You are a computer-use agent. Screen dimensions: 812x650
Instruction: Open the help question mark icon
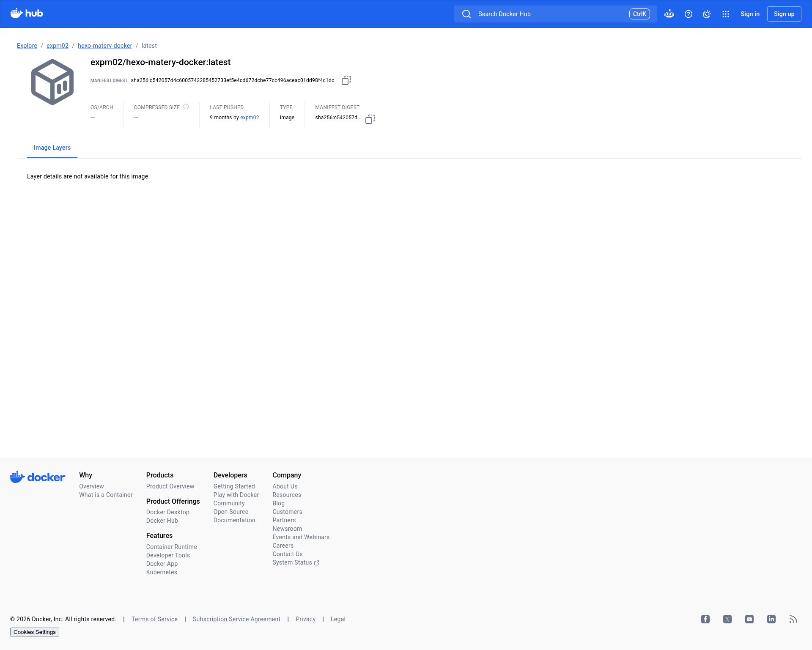(x=689, y=14)
